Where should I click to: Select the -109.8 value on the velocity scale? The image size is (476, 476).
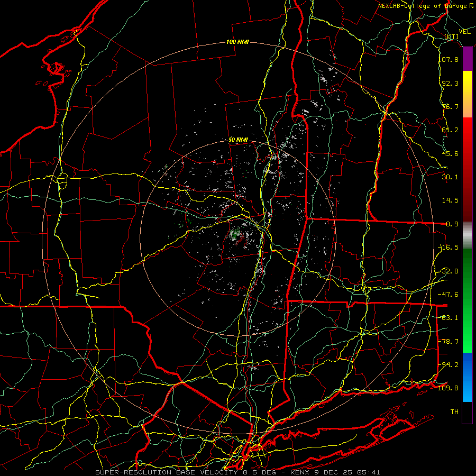tap(446, 388)
